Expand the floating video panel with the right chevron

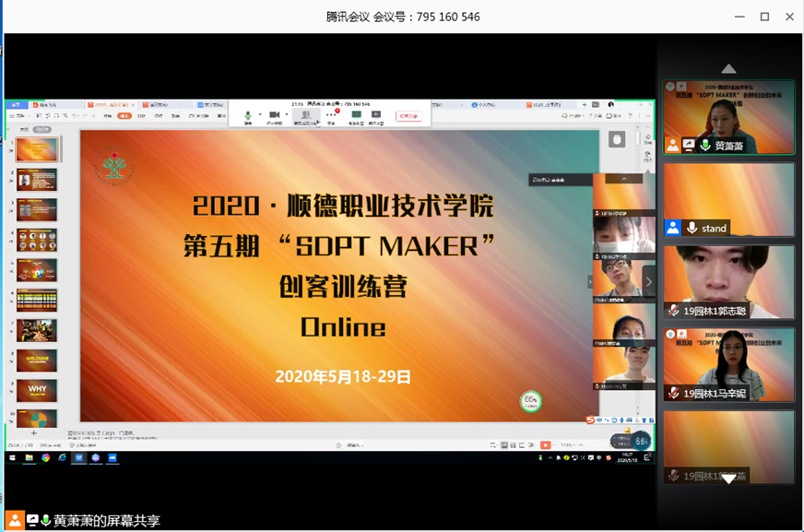[648, 282]
